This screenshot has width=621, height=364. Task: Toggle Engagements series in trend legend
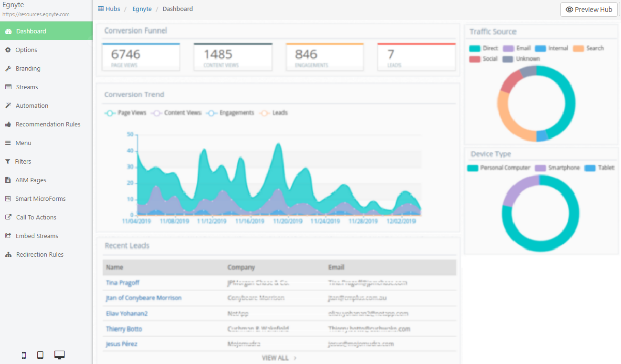point(230,113)
